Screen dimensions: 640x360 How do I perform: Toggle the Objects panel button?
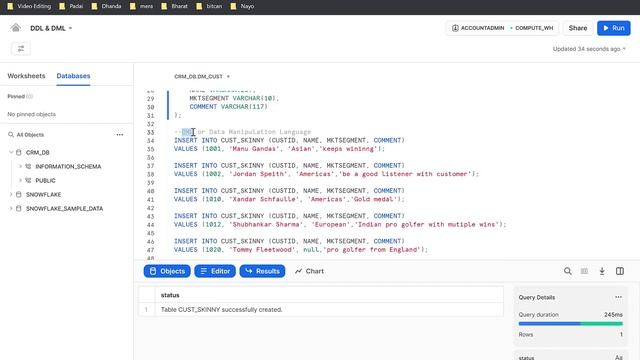coord(167,271)
